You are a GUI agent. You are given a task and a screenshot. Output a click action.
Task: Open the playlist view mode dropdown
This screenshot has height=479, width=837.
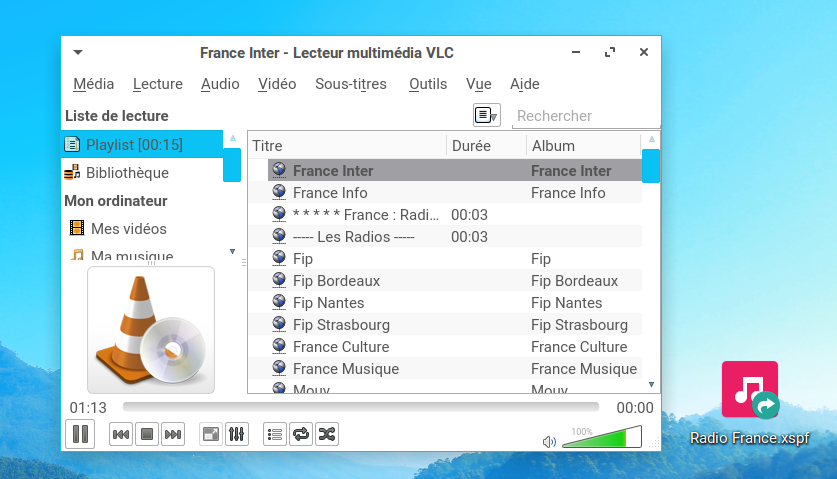[486, 116]
